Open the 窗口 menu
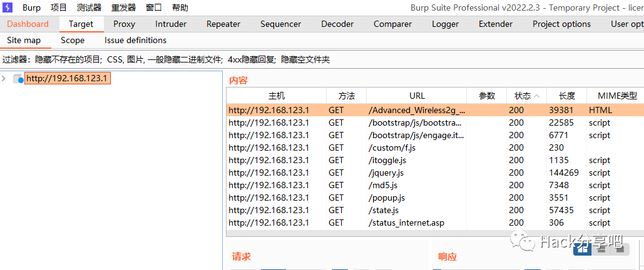Image resolution: width=644 pixels, height=270 pixels. point(153,7)
